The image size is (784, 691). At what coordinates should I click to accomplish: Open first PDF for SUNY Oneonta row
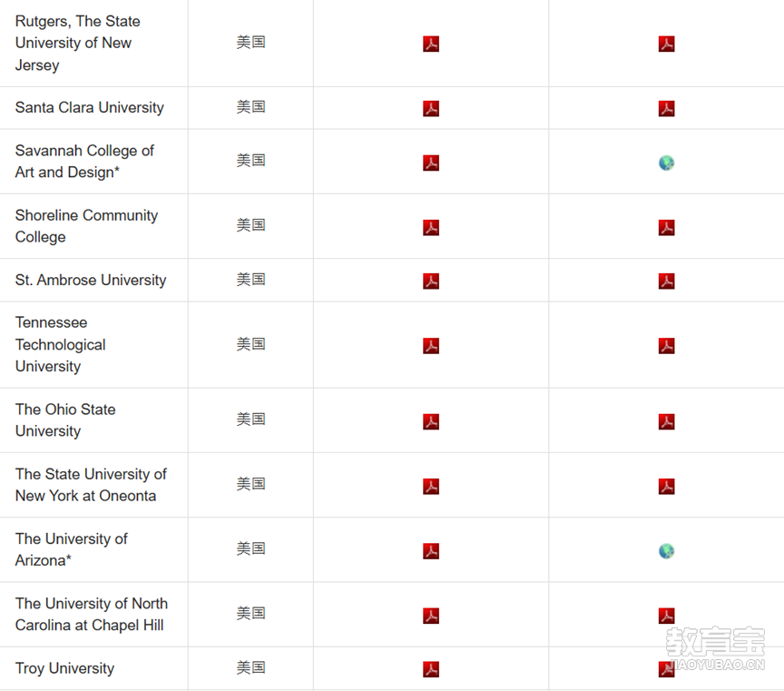431,487
